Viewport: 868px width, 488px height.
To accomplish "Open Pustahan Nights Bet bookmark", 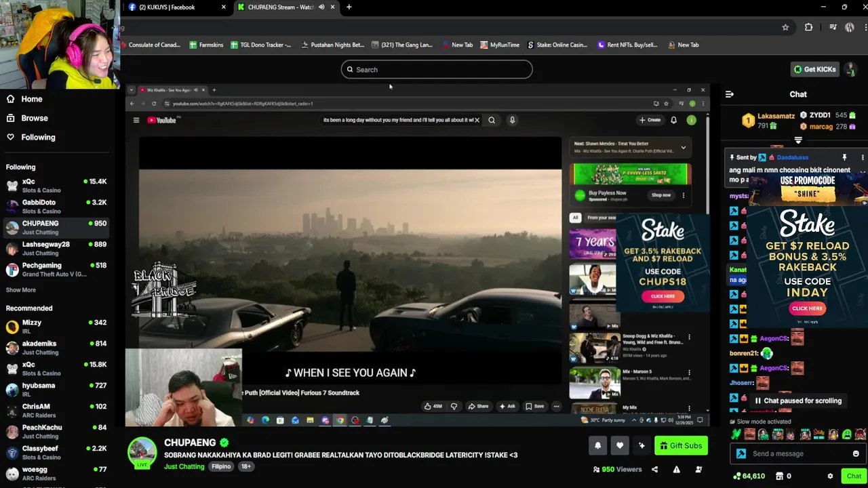I will (x=332, y=45).
